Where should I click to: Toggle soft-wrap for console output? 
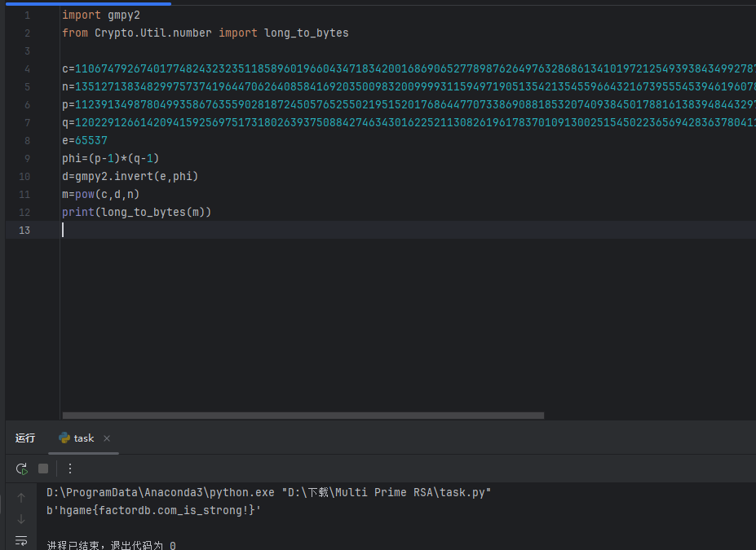coord(21,539)
